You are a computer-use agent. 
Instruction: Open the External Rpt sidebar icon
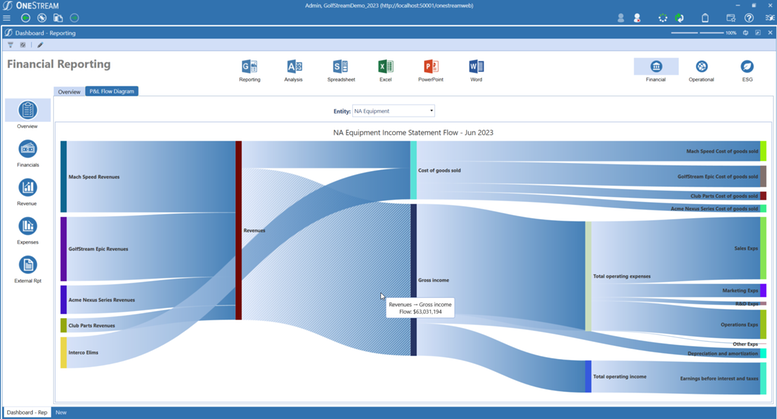[28, 264]
